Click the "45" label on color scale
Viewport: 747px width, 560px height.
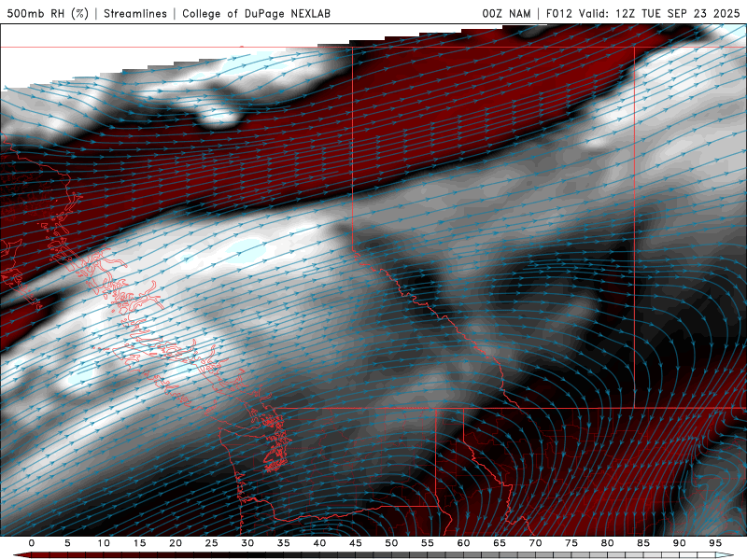tap(356, 543)
